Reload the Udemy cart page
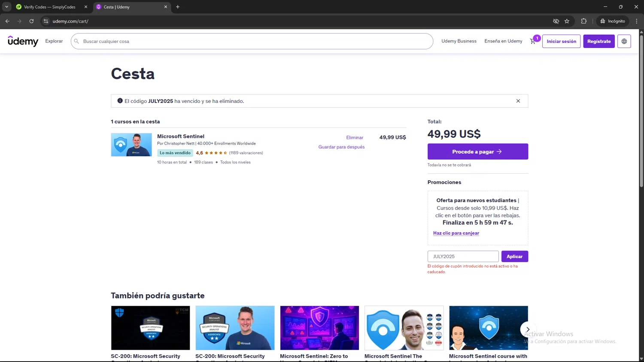The height and width of the screenshot is (362, 644). coord(31,21)
